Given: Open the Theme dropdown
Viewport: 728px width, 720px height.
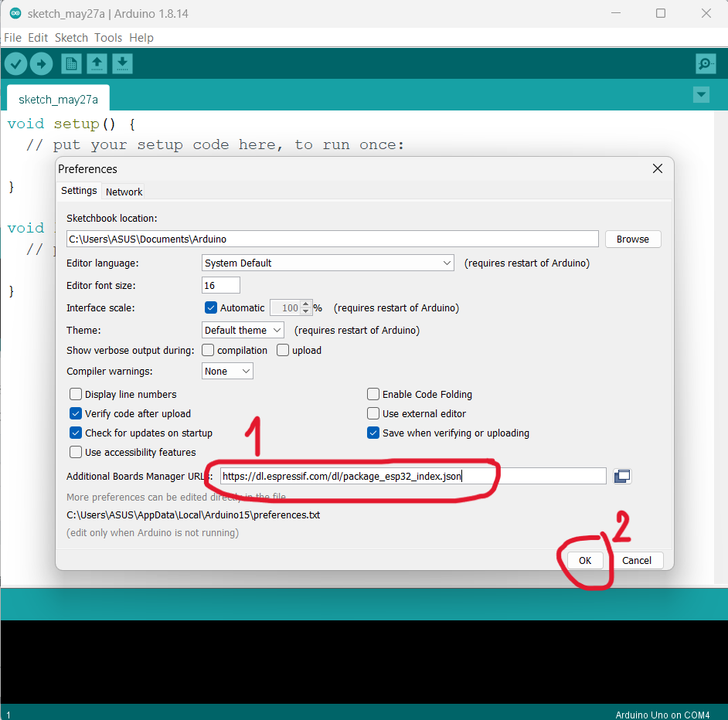Looking at the screenshot, I should pos(243,330).
